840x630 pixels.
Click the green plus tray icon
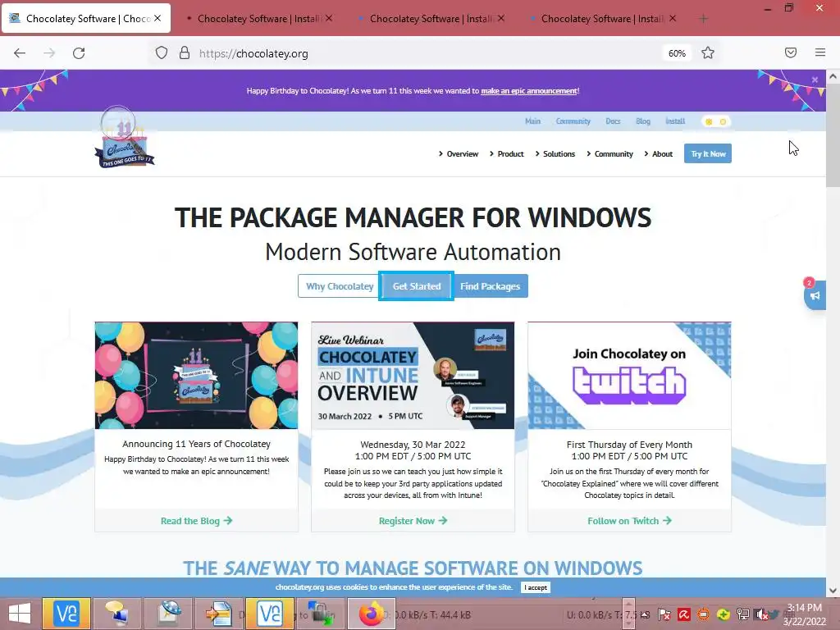click(723, 614)
